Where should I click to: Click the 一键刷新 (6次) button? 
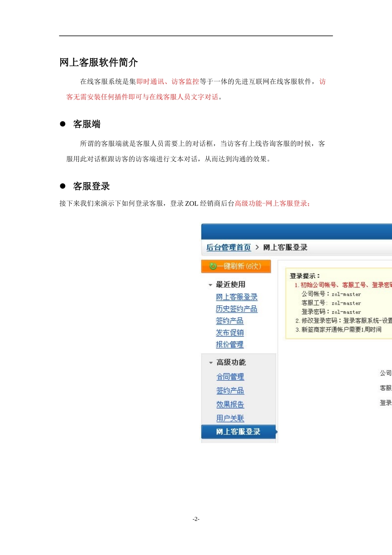pos(236,266)
